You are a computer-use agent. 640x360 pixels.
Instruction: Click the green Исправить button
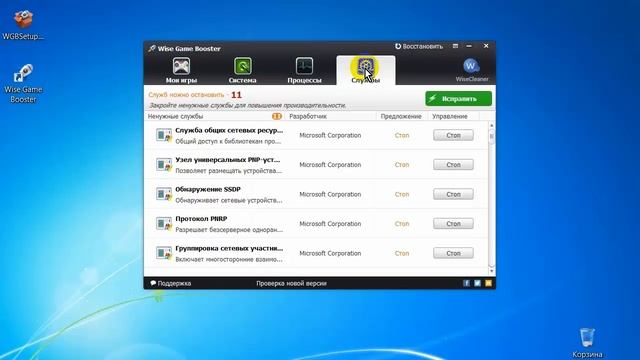click(458, 98)
